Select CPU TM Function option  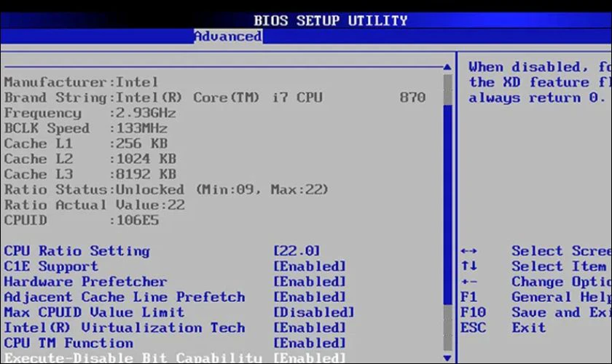point(68,343)
